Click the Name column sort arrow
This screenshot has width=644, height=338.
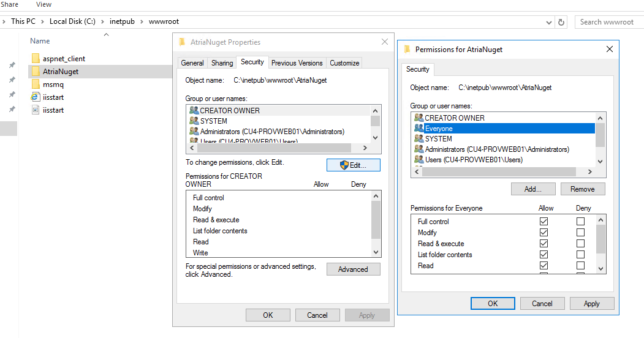coord(107,35)
